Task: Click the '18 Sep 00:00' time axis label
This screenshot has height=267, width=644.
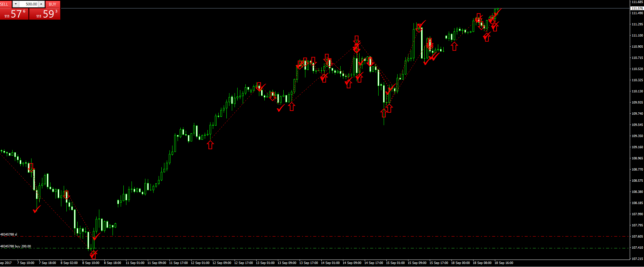Action: click(x=461, y=263)
